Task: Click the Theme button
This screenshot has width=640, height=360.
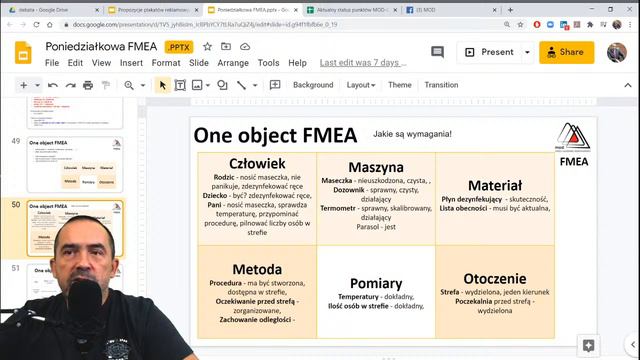Action: 400,85
